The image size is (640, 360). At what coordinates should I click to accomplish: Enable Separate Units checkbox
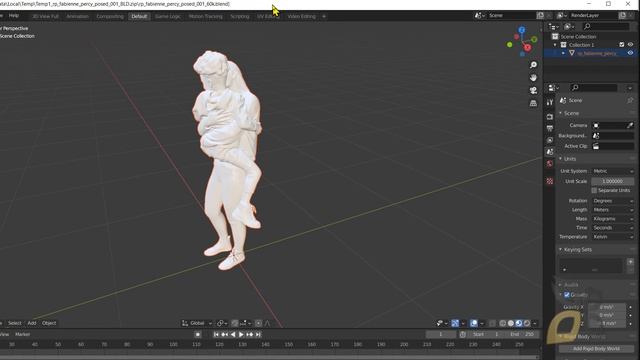point(594,191)
